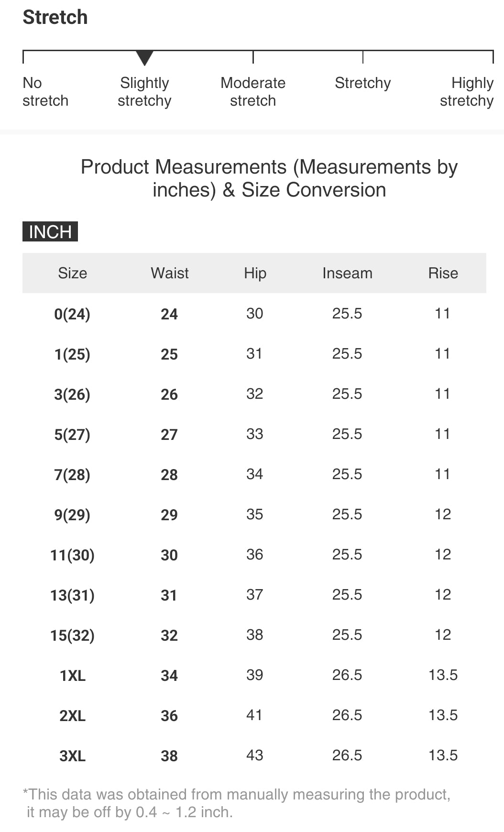
Task: Click the 'Stretchy' scale label
Action: [362, 83]
